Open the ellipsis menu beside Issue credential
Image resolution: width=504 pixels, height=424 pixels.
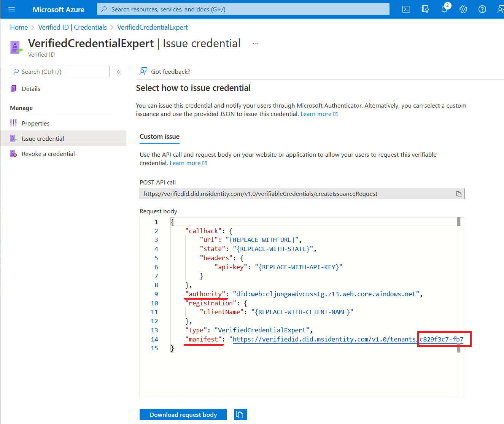[256, 43]
